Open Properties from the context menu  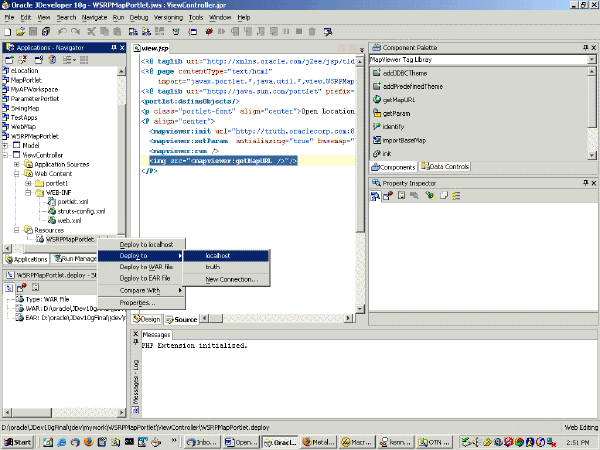(142, 303)
